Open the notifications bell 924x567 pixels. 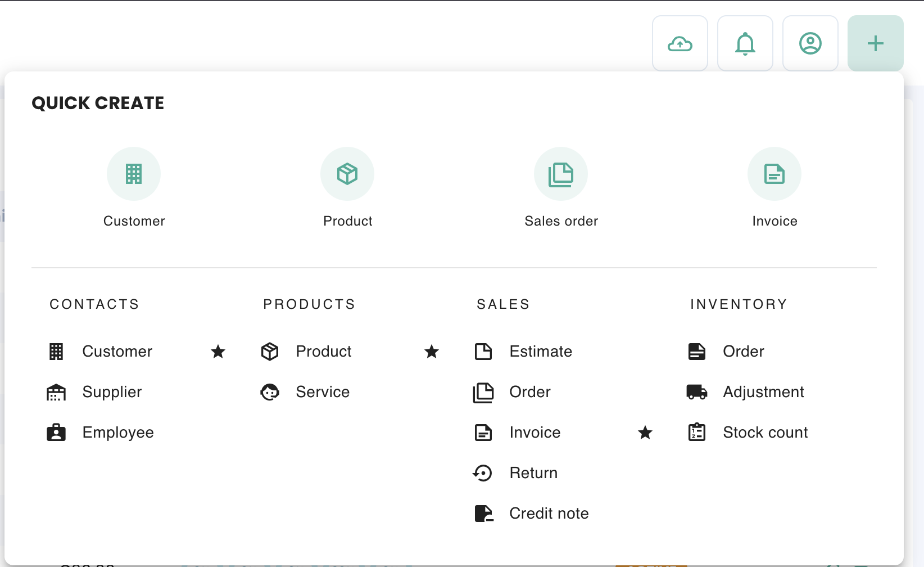click(745, 44)
